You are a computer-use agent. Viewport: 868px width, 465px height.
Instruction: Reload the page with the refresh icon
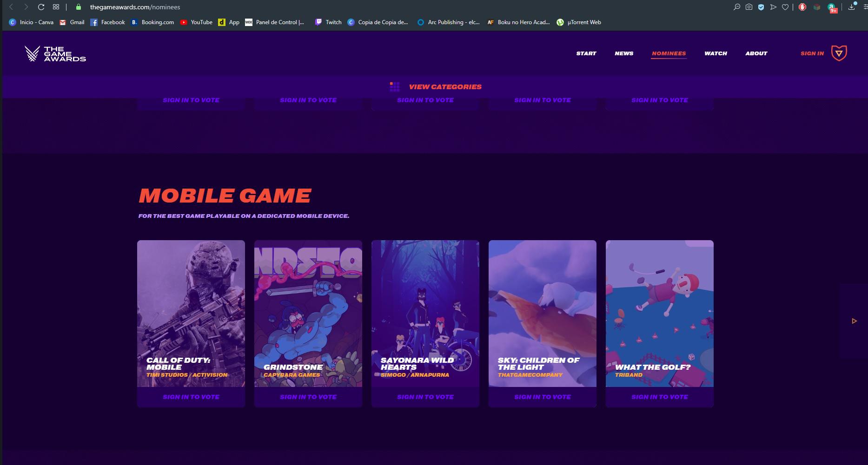coord(41,7)
